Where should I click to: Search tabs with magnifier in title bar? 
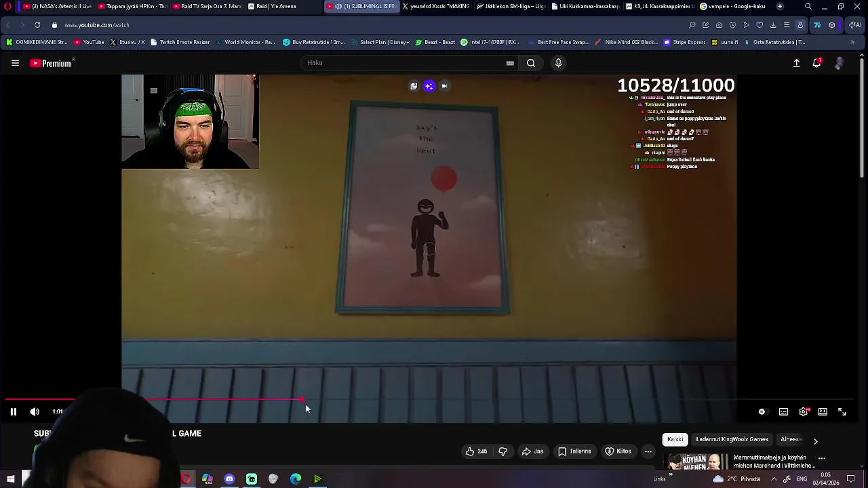[808, 6]
